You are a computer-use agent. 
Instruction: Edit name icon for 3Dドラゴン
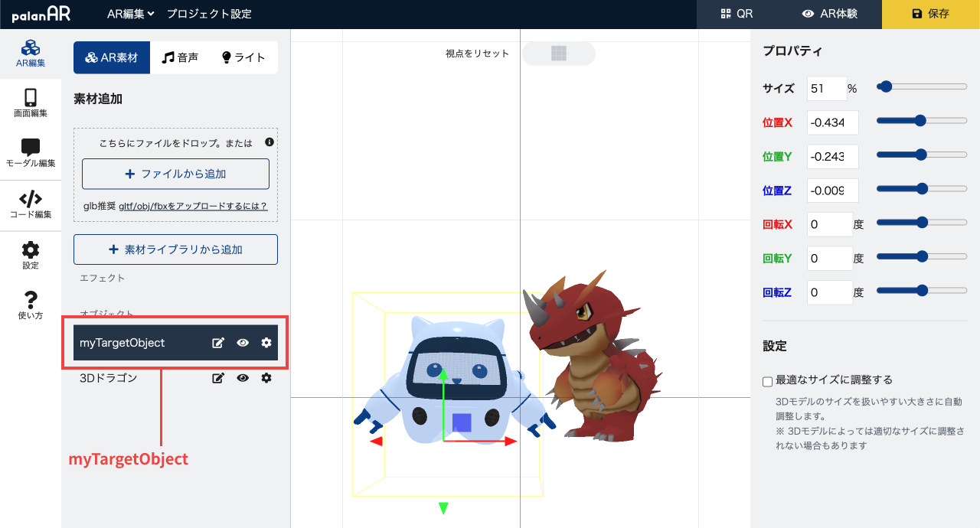click(218, 378)
